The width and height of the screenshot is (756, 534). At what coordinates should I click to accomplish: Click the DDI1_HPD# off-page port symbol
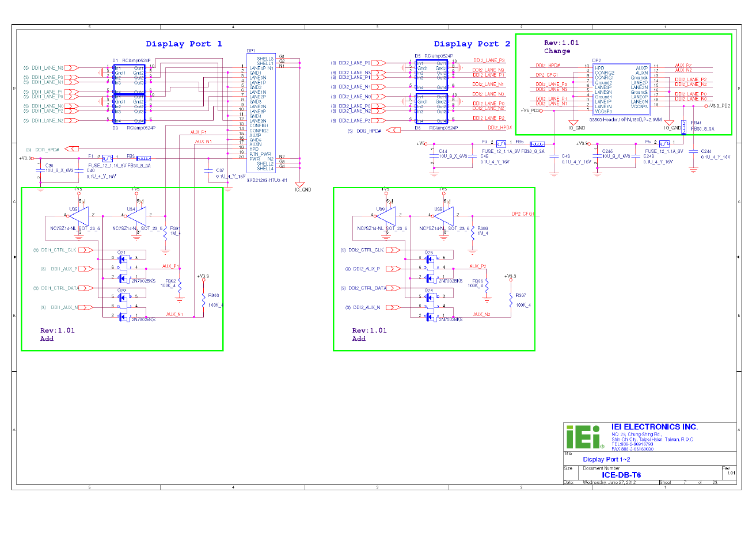(x=72, y=150)
